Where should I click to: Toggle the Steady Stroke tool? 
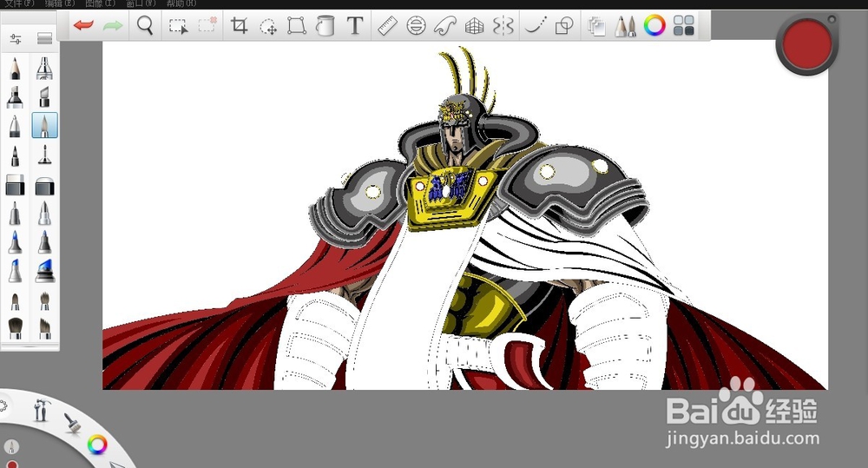point(536,25)
